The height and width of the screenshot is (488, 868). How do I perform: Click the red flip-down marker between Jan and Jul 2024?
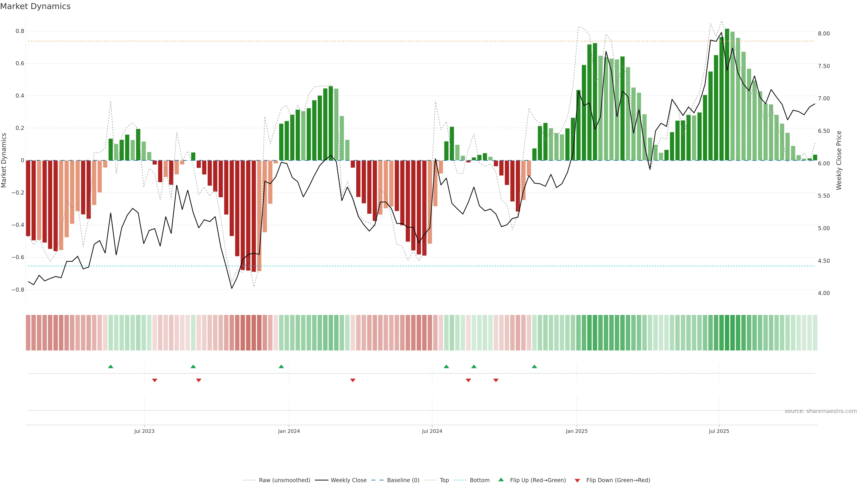(353, 380)
